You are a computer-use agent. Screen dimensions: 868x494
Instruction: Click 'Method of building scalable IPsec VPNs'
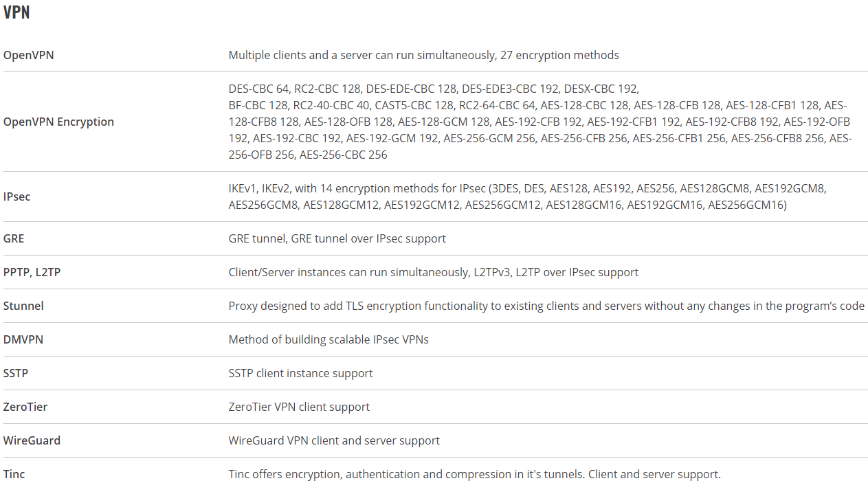(x=329, y=339)
